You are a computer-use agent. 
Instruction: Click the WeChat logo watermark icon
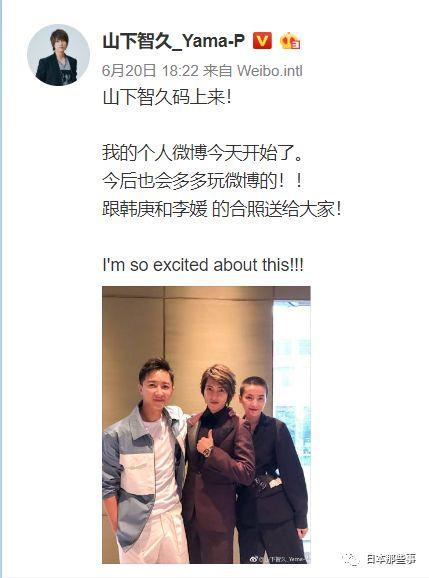(350, 559)
